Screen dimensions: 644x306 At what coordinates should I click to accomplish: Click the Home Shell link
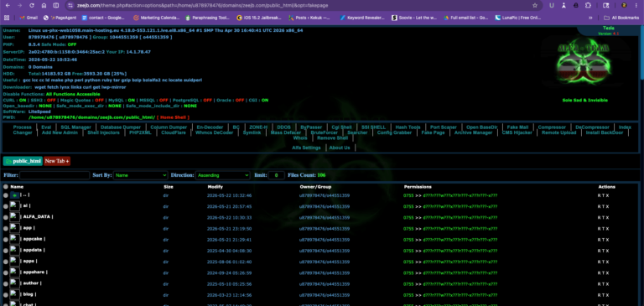tap(173, 117)
